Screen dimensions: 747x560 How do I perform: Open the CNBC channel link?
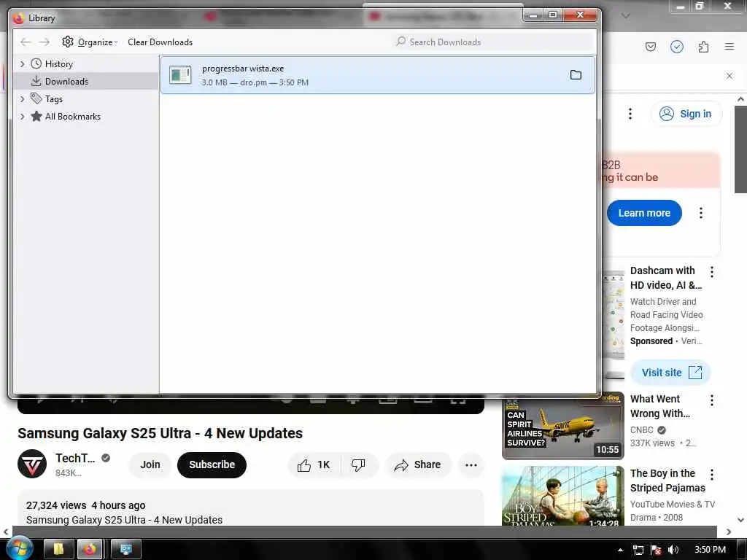642,430
